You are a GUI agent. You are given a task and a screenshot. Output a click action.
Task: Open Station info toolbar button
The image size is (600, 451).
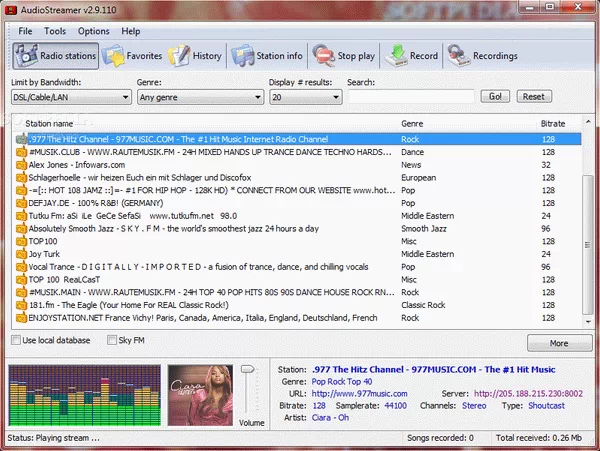[267, 56]
